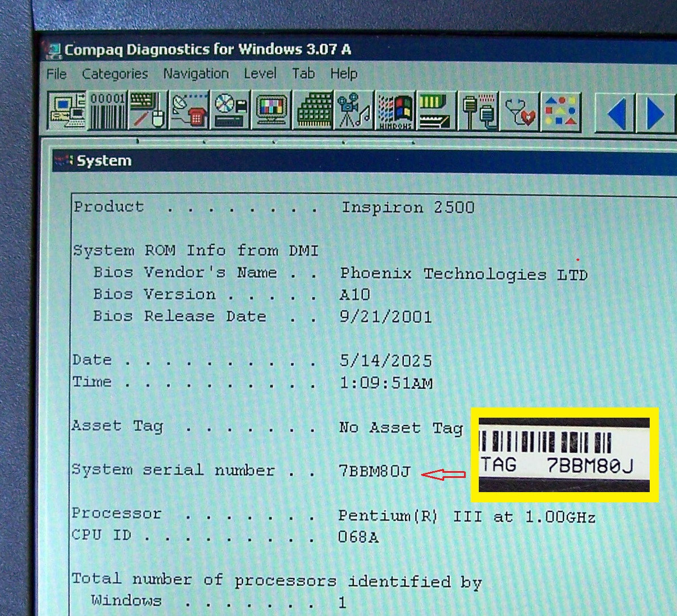
Task: Select Bios Release Date '9/21/2001'
Action: [x=385, y=317]
